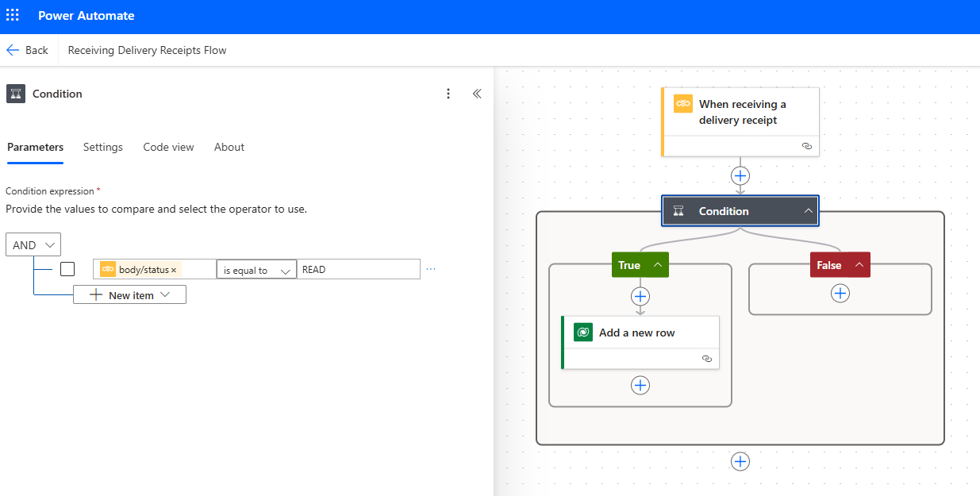
Task: Collapse the Condition panel with double chevron
Action: 477,94
